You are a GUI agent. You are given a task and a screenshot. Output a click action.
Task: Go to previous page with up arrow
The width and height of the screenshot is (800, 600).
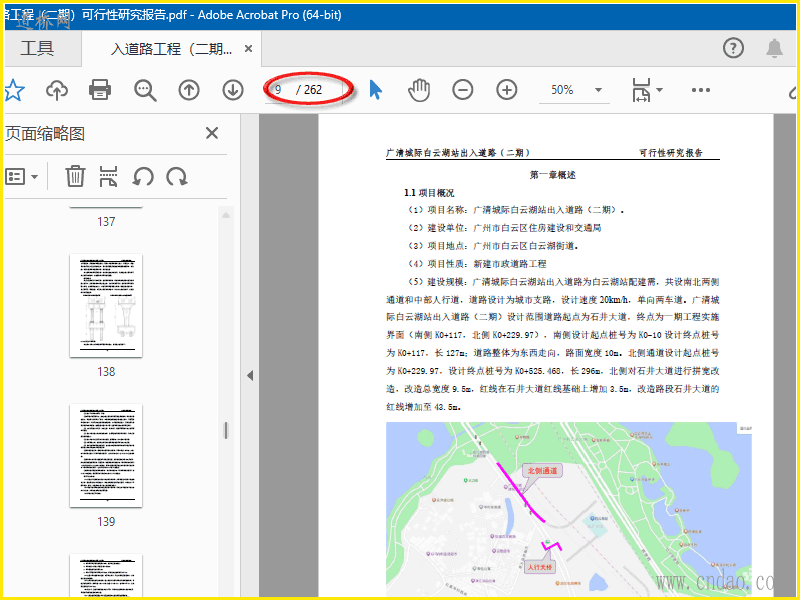(x=189, y=90)
